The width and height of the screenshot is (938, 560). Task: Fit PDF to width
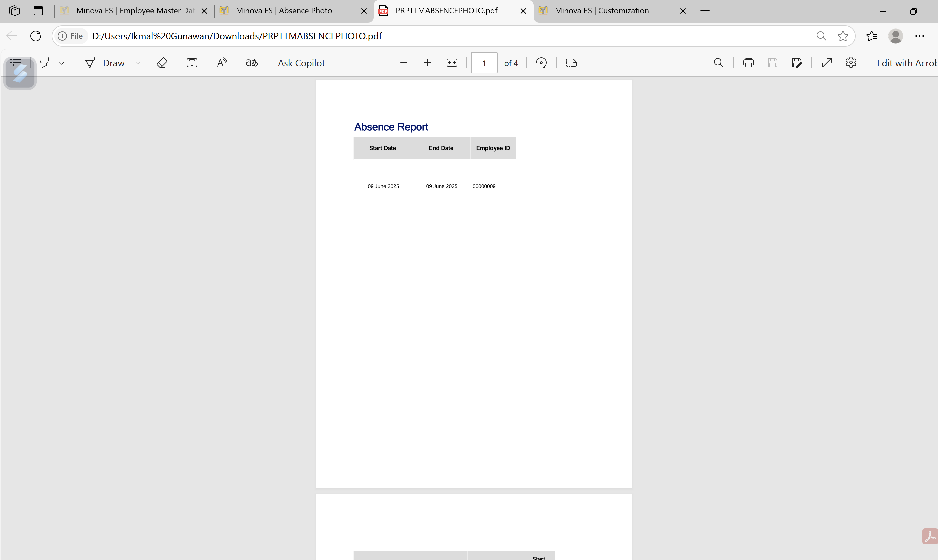coord(452,63)
